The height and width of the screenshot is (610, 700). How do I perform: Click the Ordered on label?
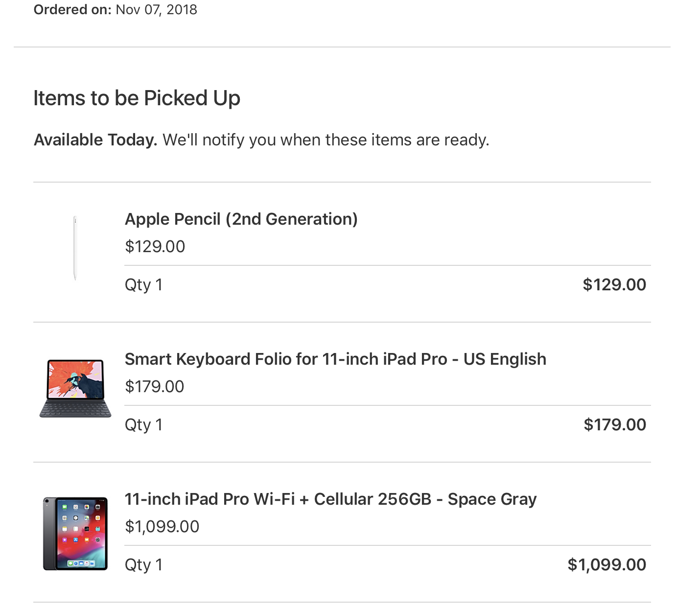72,9
